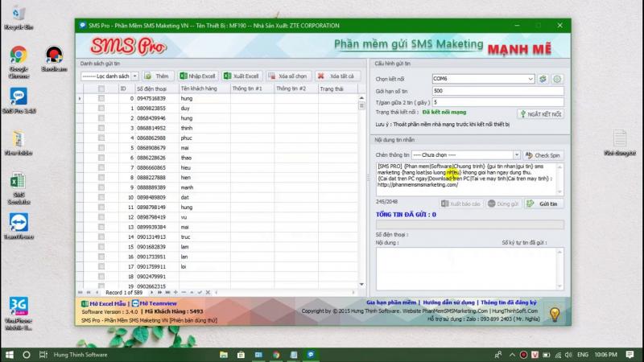Click the lightbulb icon at bottom right

(x=554, y=314)
